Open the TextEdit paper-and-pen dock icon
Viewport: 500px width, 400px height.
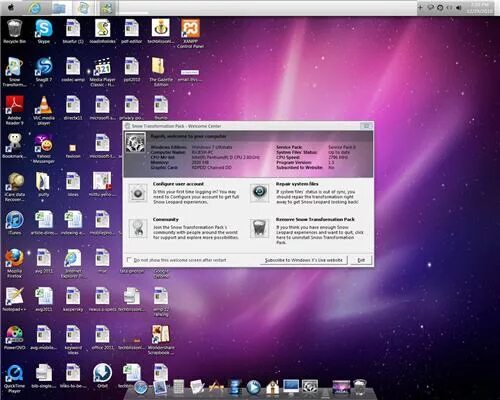pos(197,387)
